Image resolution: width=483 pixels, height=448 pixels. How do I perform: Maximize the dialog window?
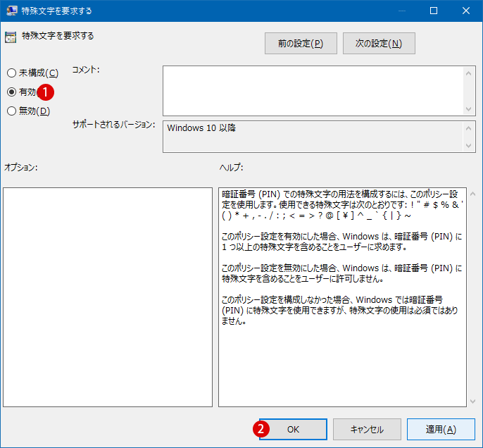click(434, 11)
